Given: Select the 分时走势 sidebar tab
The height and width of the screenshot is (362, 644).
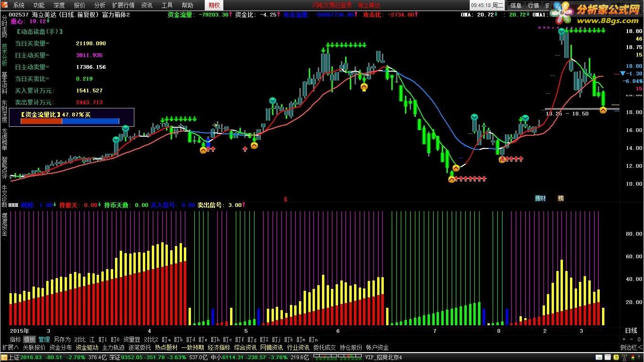Looking at the screenshot, I should click(4, 26).
